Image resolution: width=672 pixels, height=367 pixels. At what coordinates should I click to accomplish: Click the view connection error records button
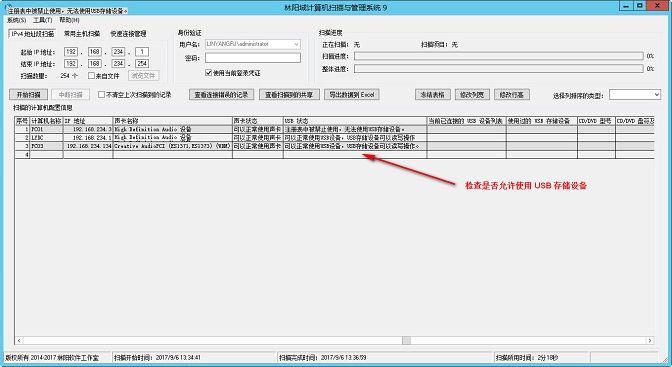pos(222,95)
